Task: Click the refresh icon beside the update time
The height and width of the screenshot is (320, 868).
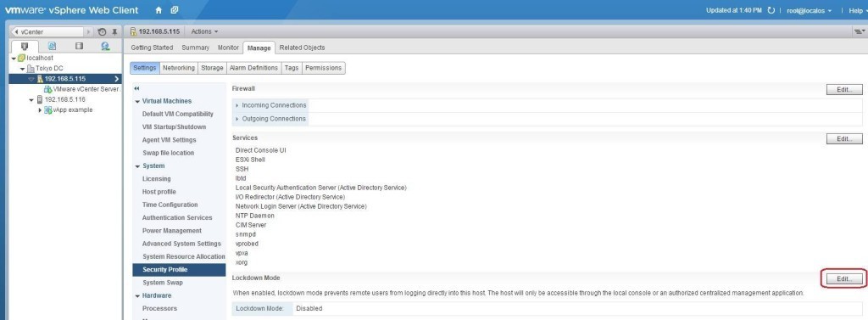Action: click(771, 10)
